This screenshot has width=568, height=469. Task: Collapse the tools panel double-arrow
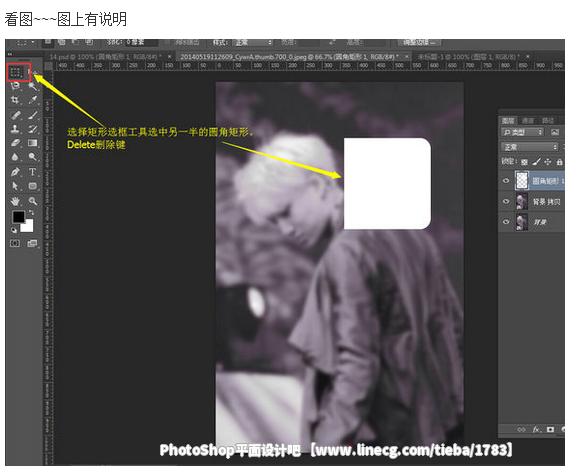tap(10, 54)
